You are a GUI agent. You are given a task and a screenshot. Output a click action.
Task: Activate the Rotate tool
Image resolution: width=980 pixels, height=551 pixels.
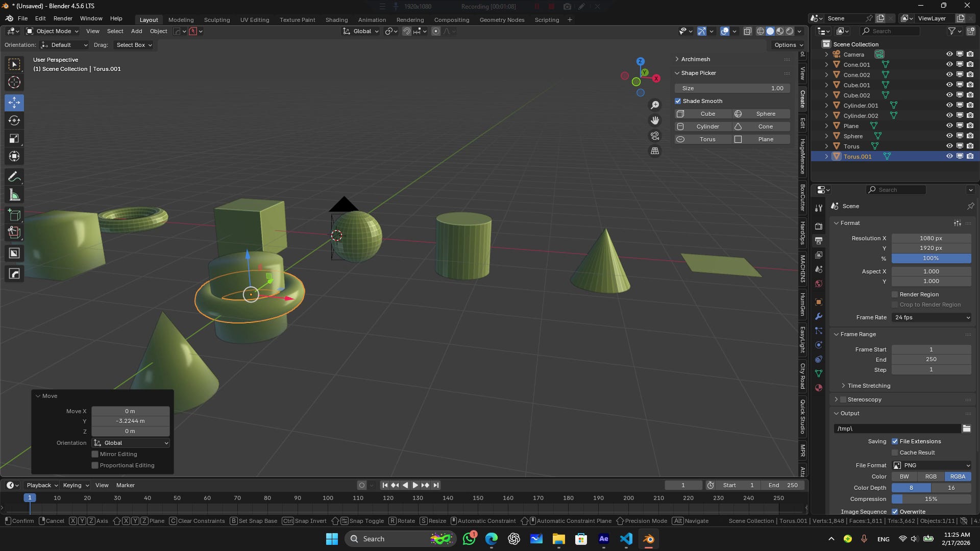coord(14,120)
